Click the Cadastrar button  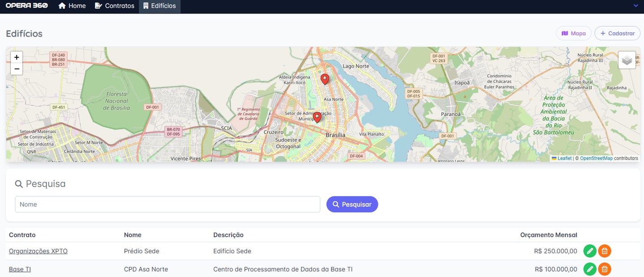(617, 34)
